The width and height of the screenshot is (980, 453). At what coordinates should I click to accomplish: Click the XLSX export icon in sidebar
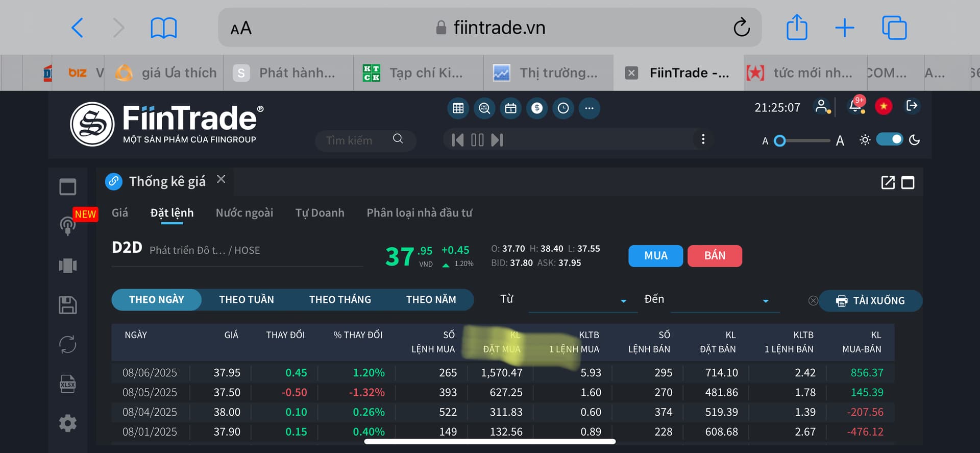click(x=67, y=384)
